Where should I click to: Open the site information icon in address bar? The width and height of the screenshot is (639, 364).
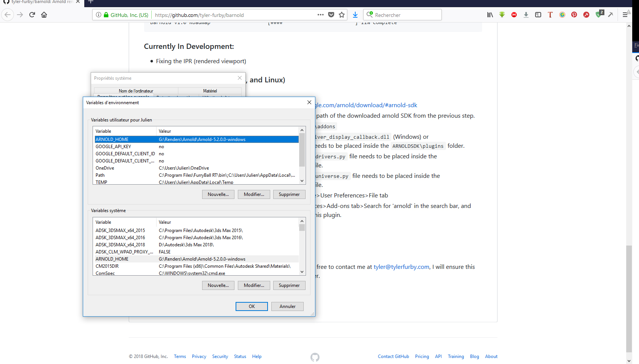coord(99,15)
